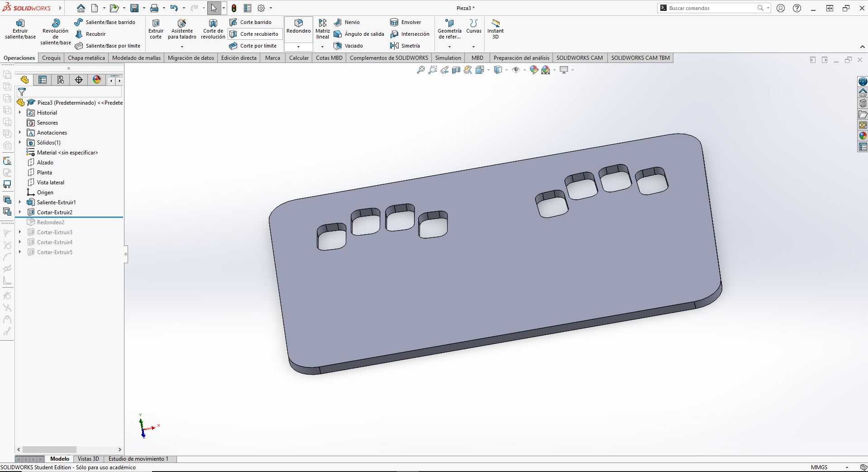Open Apply scene dropdown arrow
Screen dimensions: 868x472
tap(554, 70)
